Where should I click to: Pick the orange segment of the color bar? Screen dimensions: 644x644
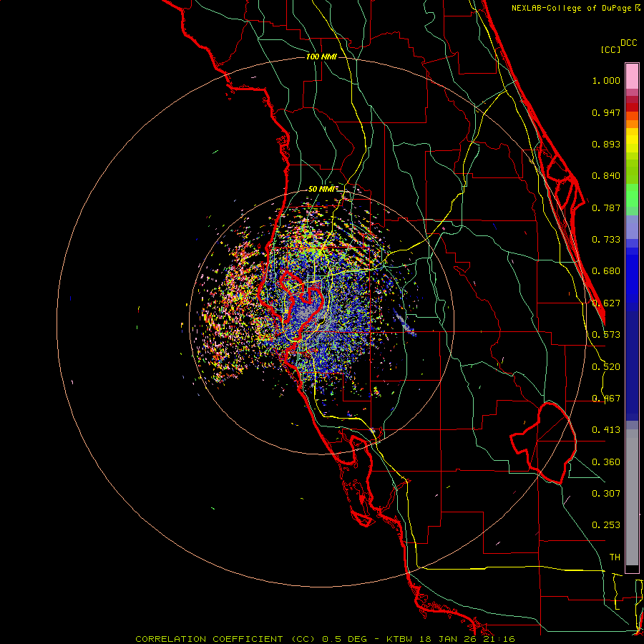tap(632, 124)
